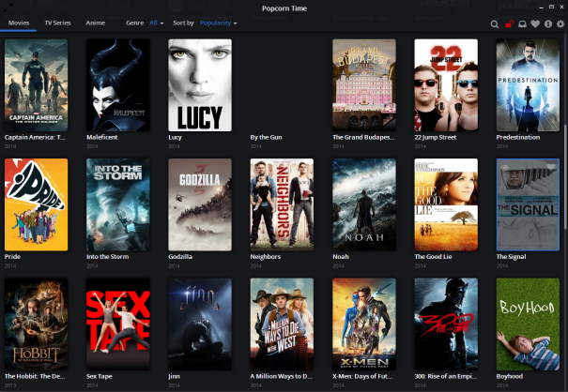Open A Million Ways to Die poster
The height and width of the screenshot is (392, 568).
[282, 324]
